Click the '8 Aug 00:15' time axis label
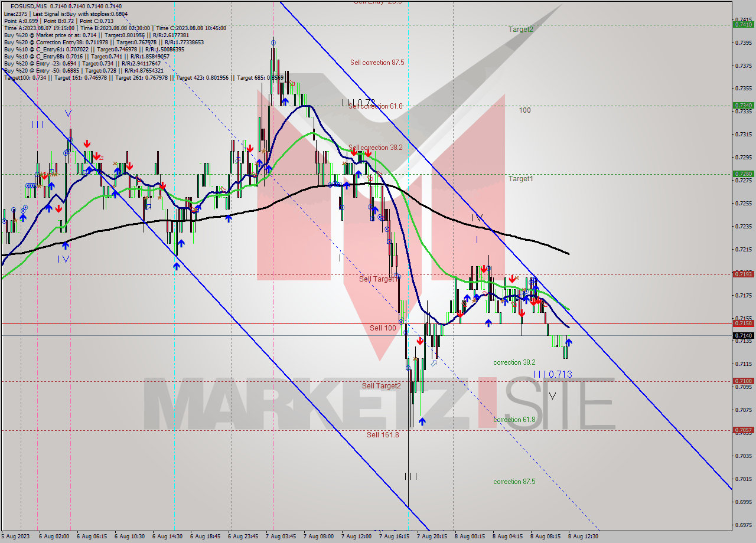The height and width of the screenshot is (543, 756). 470,537
